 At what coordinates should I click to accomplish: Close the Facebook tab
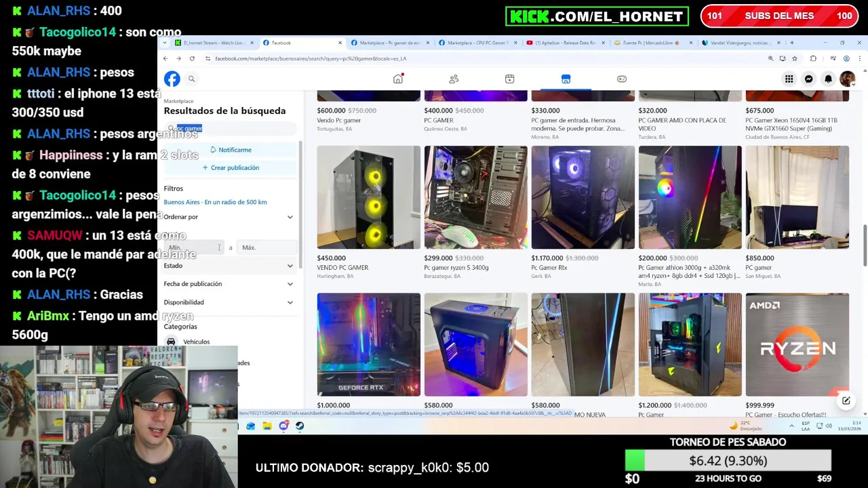[340, 43]
